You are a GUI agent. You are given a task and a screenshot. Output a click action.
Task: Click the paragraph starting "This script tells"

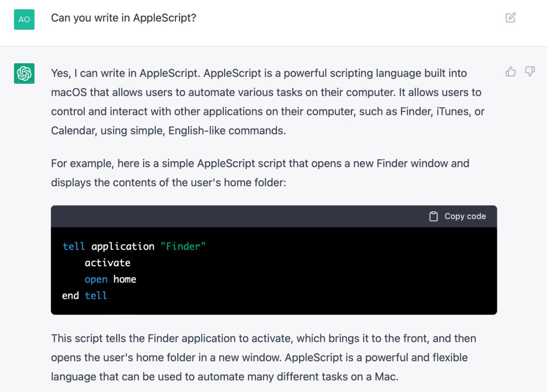coord(260,358)
